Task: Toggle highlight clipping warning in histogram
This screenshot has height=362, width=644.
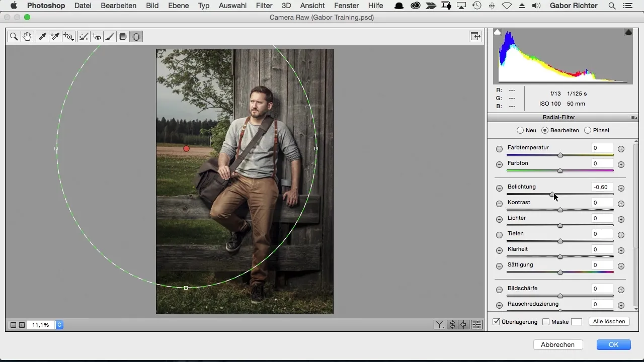Action: click(x=628, y=32)
